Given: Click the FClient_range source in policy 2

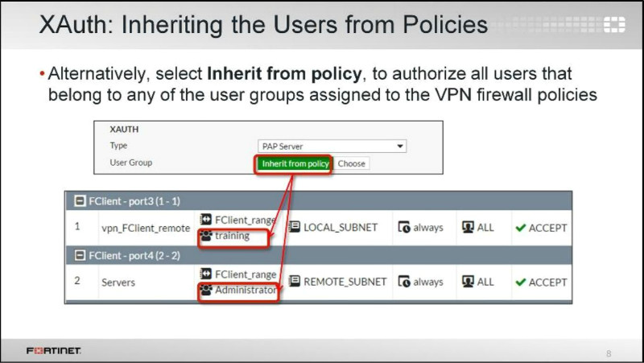Looking at the screenshot, I should [246, 274].
